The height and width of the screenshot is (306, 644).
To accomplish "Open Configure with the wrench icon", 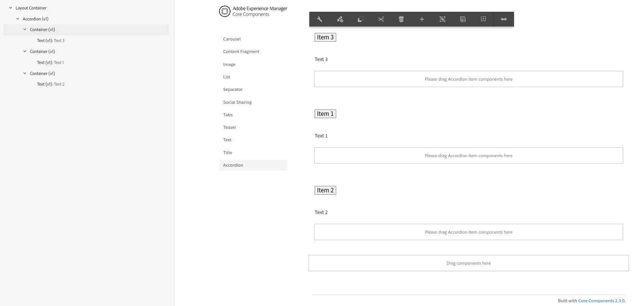I will (x=320, y=19).
